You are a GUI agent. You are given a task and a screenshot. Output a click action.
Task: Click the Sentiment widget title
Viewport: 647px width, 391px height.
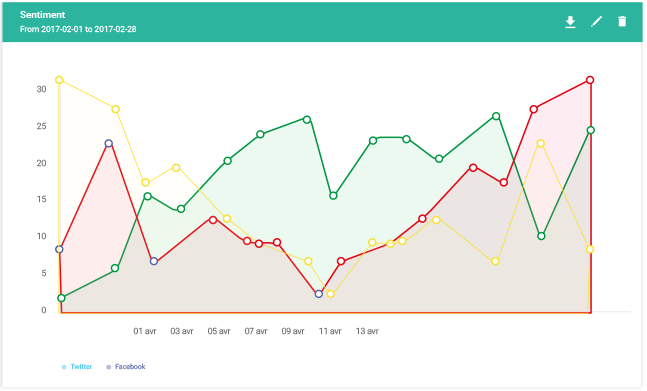tap(43, 15)
